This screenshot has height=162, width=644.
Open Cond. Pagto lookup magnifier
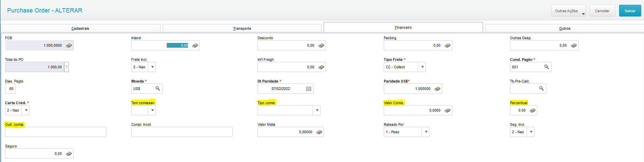click(546, 67)
